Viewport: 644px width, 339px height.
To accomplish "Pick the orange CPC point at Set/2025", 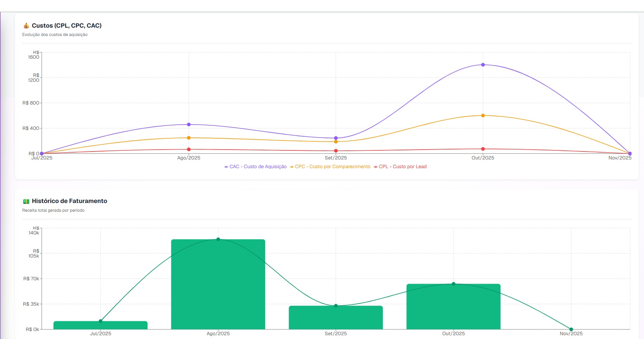I will point(336,142).
